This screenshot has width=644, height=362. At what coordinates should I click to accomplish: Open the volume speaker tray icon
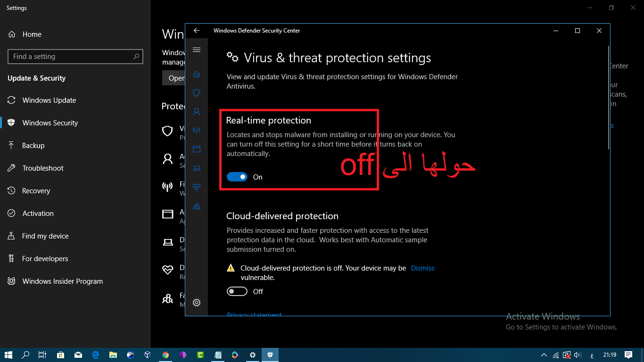coord(578,355)
